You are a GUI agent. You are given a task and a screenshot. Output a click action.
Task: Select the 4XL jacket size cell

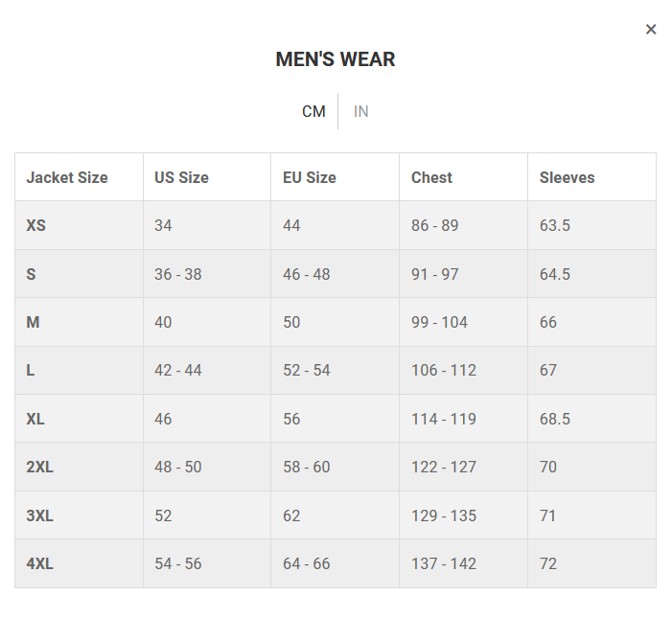[39, 563]
